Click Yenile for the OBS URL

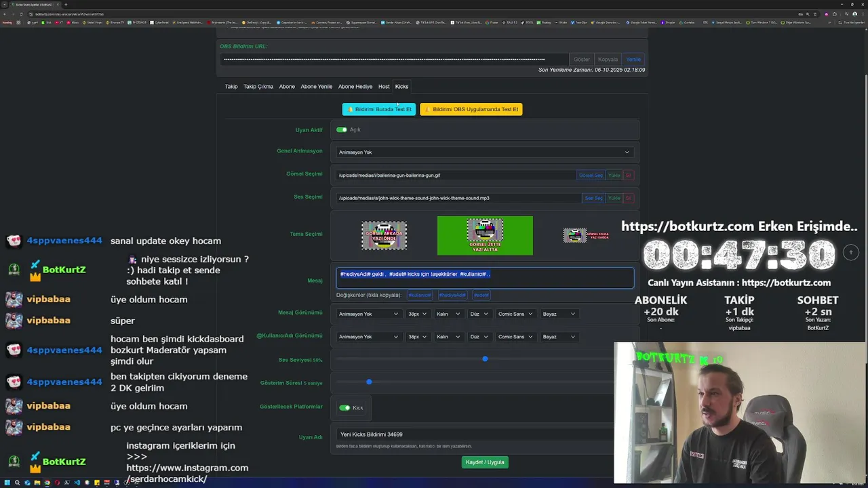coord(633,60)
